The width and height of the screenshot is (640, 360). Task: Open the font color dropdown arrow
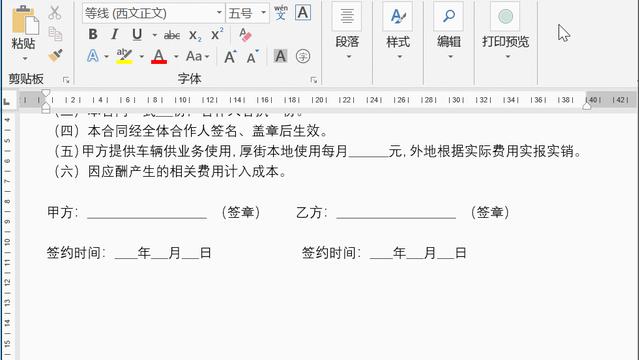(176, 56)
